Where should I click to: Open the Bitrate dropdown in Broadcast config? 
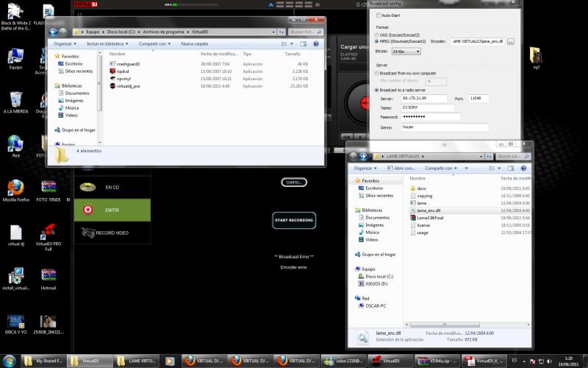click(406, 52)
